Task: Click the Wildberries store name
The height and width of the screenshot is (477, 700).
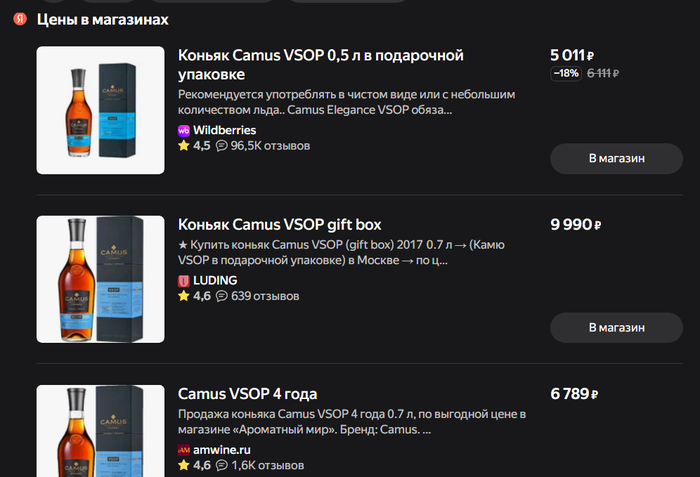Action: 224,130
